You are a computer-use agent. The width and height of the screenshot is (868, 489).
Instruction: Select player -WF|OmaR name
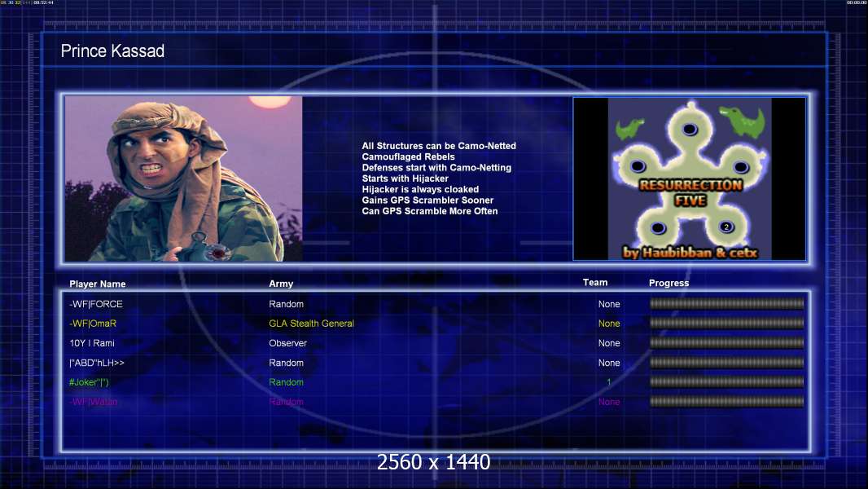pyautogui.click(x=93, y=324)
